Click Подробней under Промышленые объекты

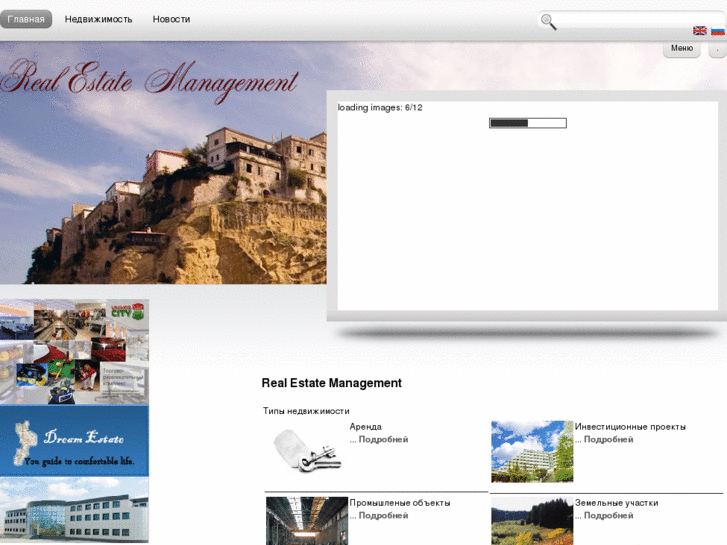pos(383,515)
